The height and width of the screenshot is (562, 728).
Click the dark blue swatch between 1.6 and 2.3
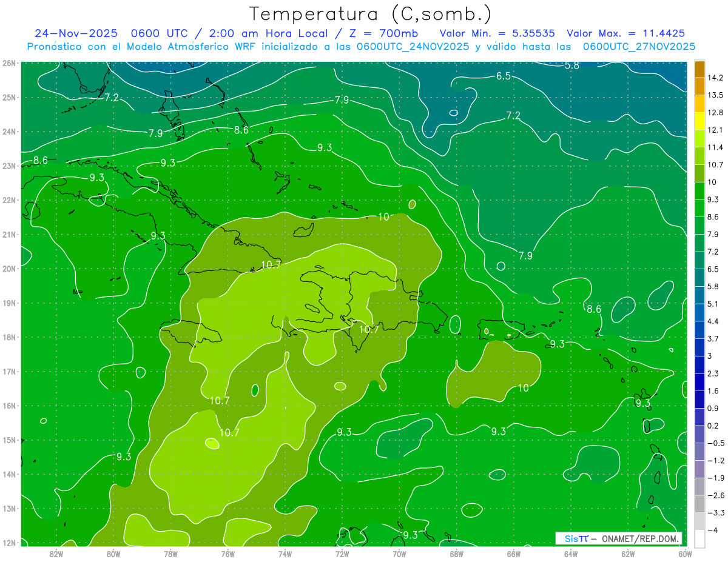pos(699,383)
